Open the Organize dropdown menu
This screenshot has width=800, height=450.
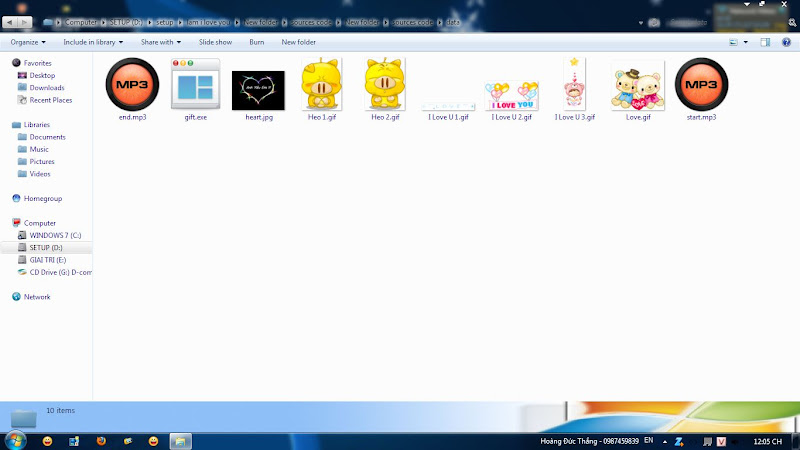click(28, 42)
